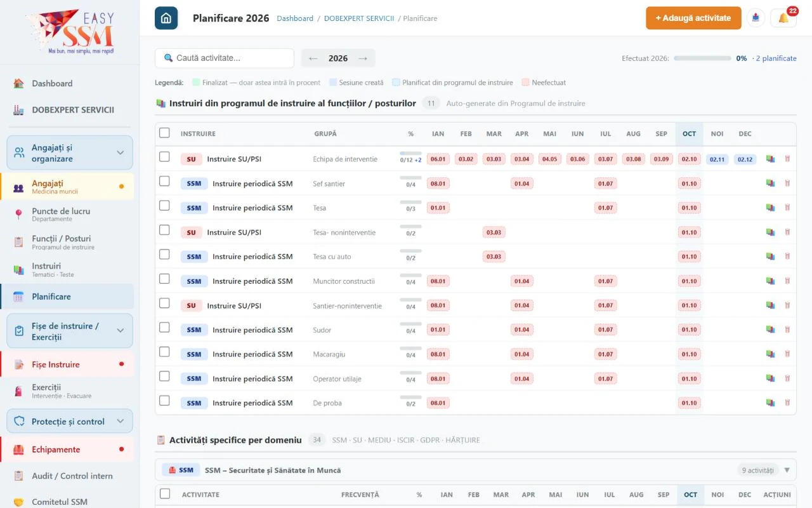
Task: Click the books icon in the Sef santier row
Action: [770, 184]
